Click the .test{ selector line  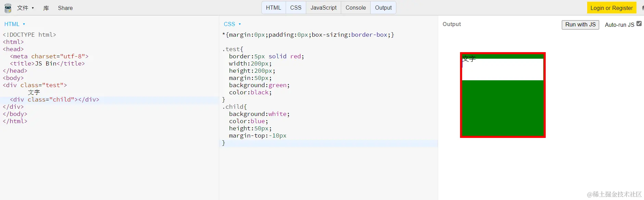click(233, 49)
